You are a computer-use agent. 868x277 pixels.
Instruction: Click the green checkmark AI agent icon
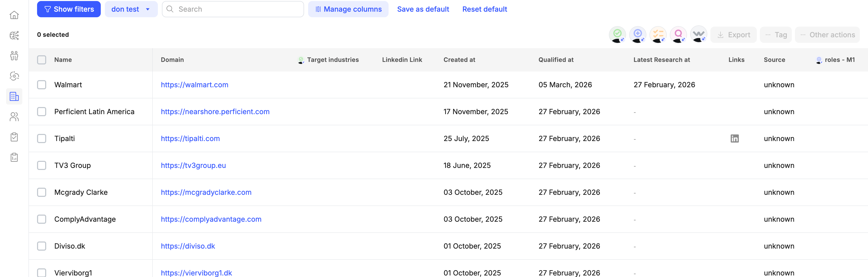[617, 34]
